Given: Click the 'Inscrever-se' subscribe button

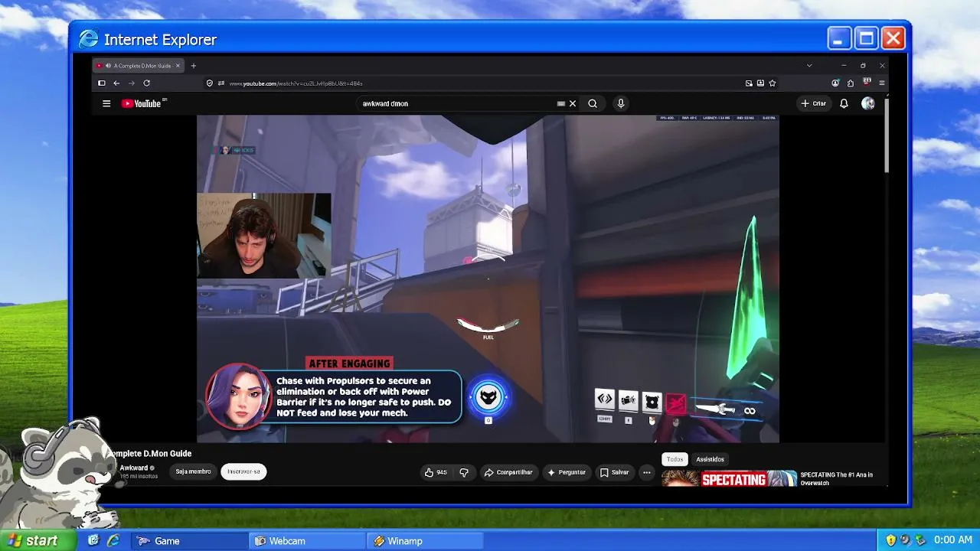Looking at the screenshot, I should tap(243, 471).
